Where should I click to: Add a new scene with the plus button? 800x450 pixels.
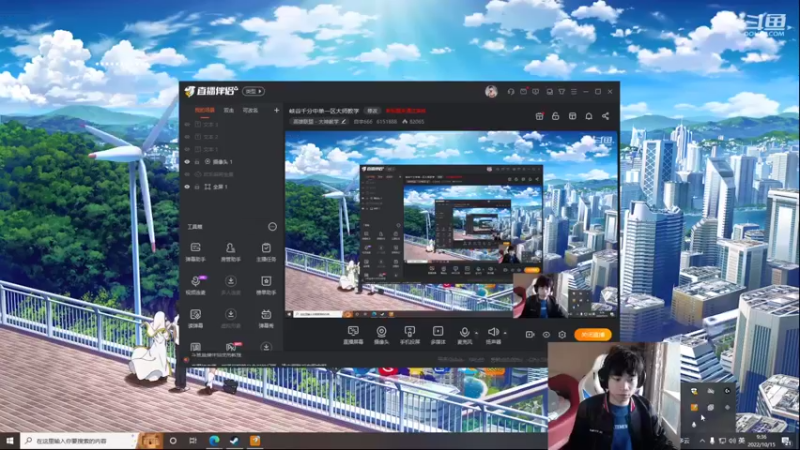(277, 110)
